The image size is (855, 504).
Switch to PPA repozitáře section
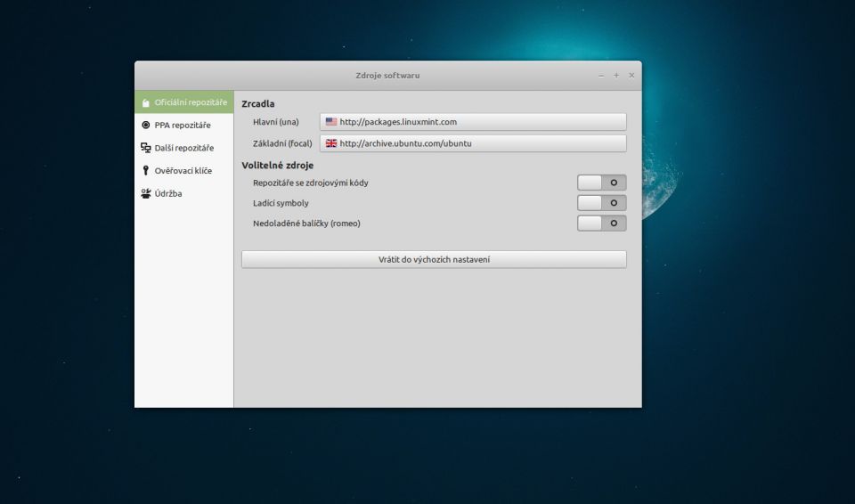184,125
